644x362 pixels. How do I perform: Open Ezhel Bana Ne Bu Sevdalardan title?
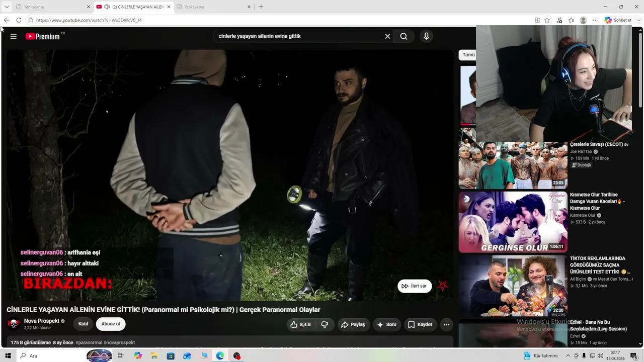pos(598,325)
